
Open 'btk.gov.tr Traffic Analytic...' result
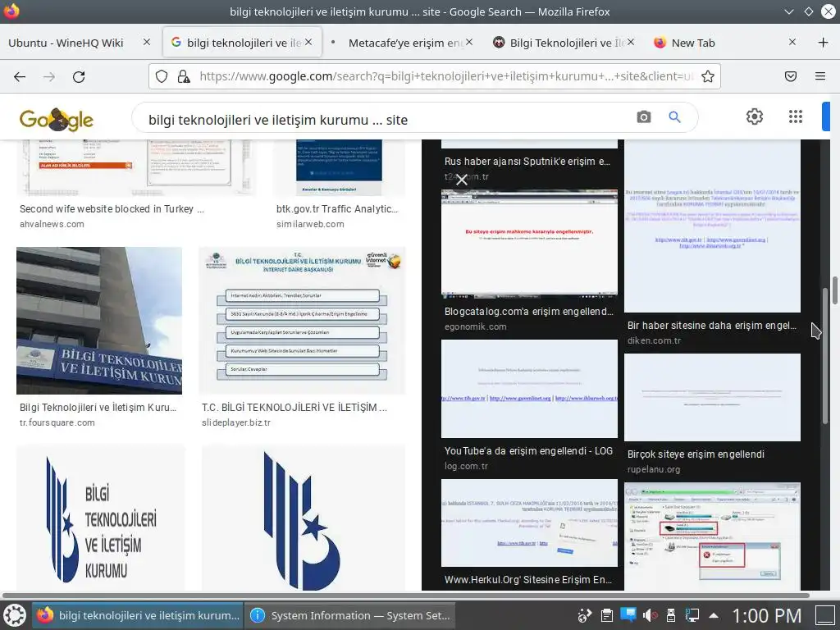pos(337,209)
